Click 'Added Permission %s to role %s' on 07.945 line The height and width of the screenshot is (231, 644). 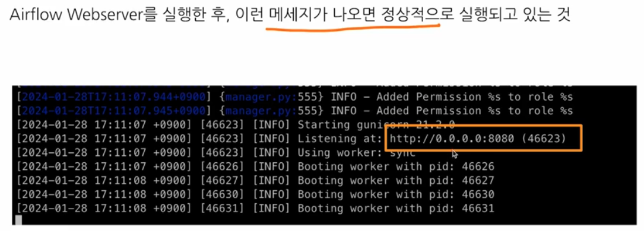pyautogui.click(x=474, y=111)
